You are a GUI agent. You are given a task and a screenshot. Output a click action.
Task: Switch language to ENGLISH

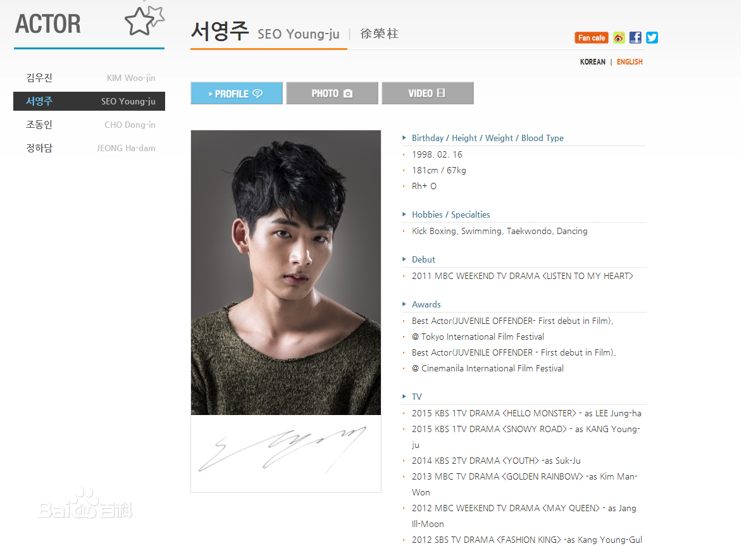(x=629, y=62)
